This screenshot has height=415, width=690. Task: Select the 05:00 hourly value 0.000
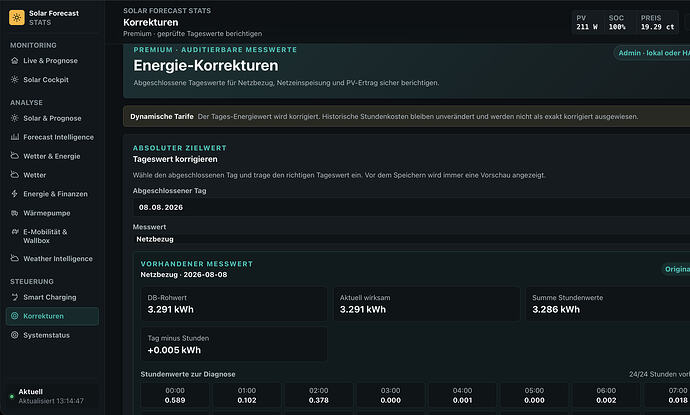(x=534, y=395)
